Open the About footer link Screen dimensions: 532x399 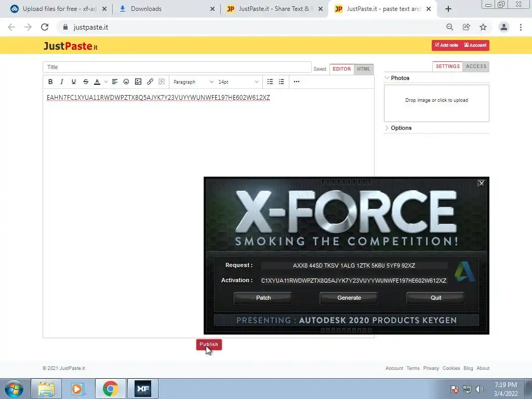point(483,368)
